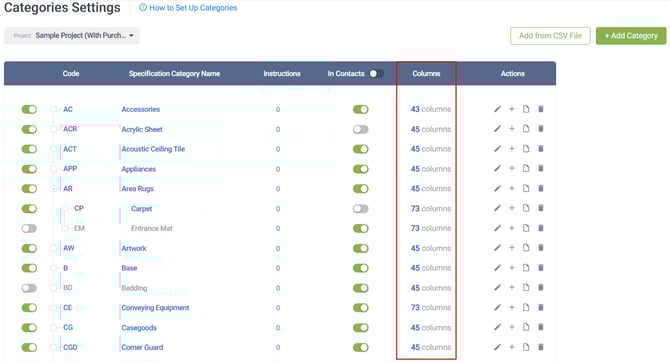The image size is (670, 362).
Task: Select the ACR code cell
Action: pos(70,129)
